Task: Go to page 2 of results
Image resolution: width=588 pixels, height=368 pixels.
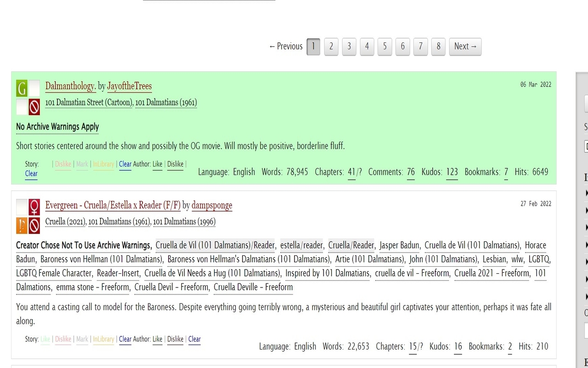Action: click(331, 46)
